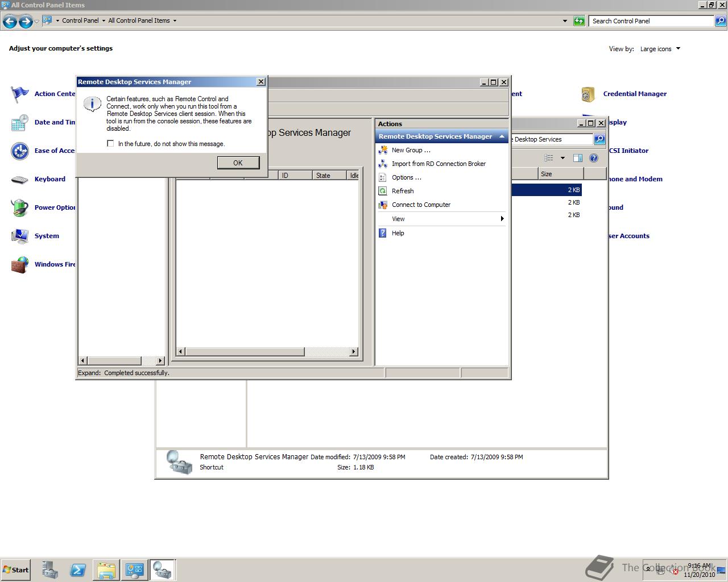Click the Search Control Panel field
The width and height of the screenshot is (728, 582).
click(651, 21)
